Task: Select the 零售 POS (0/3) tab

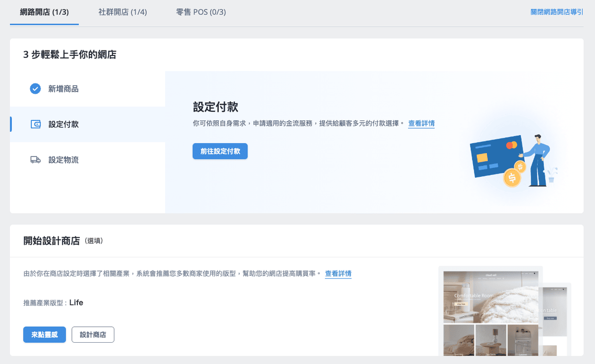Action: tap(201, 12)
